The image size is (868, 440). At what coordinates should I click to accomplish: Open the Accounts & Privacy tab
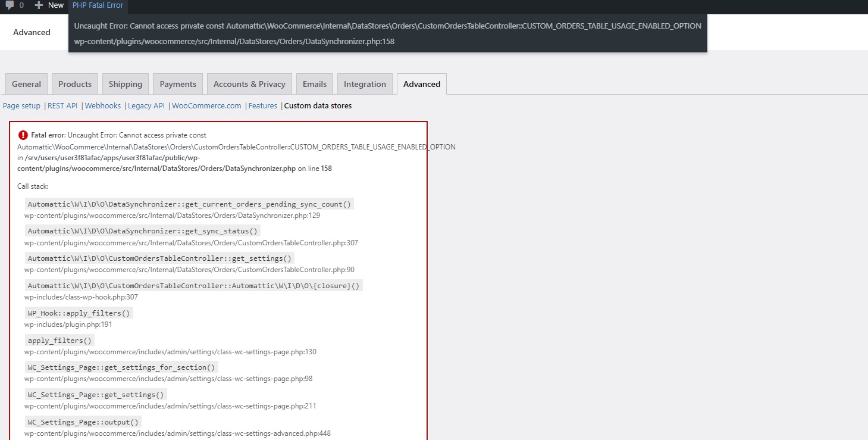click(x=249, y=84)
